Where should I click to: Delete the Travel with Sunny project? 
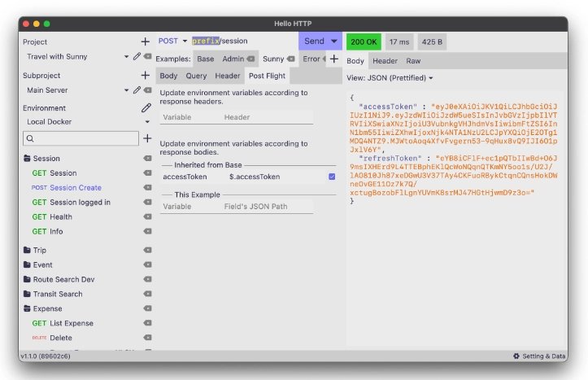click(x=148, y=57)
